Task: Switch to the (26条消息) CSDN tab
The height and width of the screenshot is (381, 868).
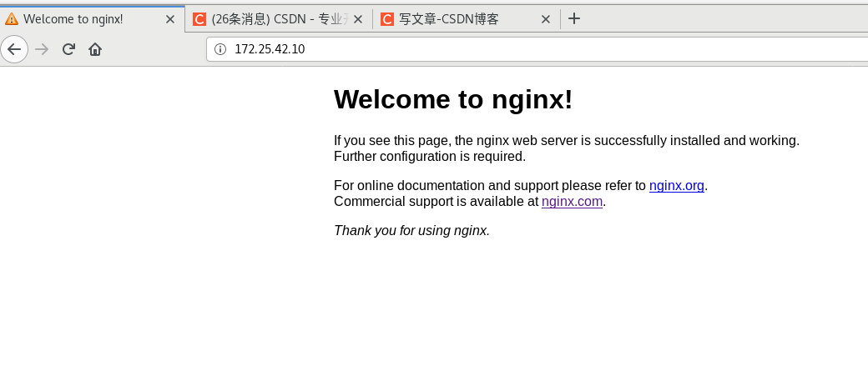Action: (279, 19)
